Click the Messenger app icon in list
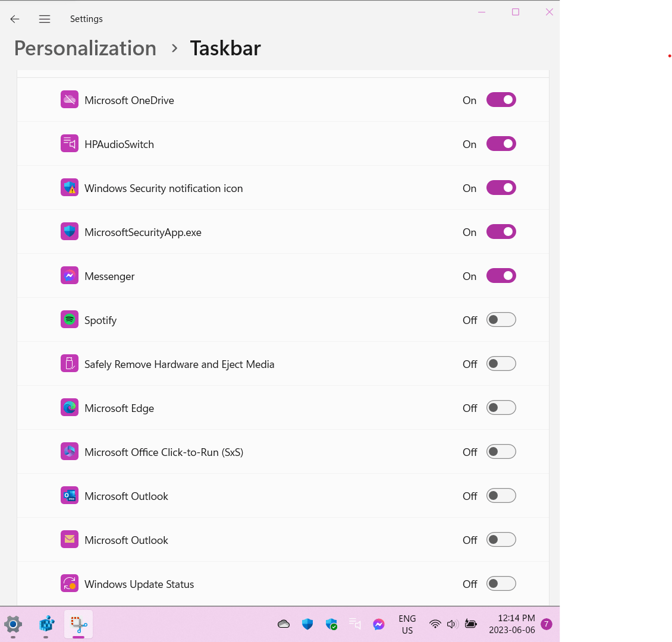Viewport: 672px width, 642px height. [70, 275]
